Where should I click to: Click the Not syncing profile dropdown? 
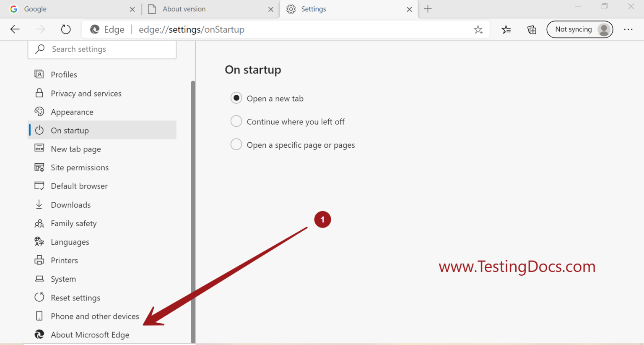[580, 29]
